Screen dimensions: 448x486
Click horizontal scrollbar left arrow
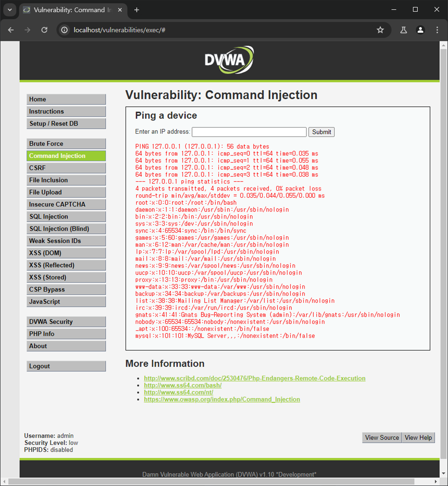(x=4, y=481)
